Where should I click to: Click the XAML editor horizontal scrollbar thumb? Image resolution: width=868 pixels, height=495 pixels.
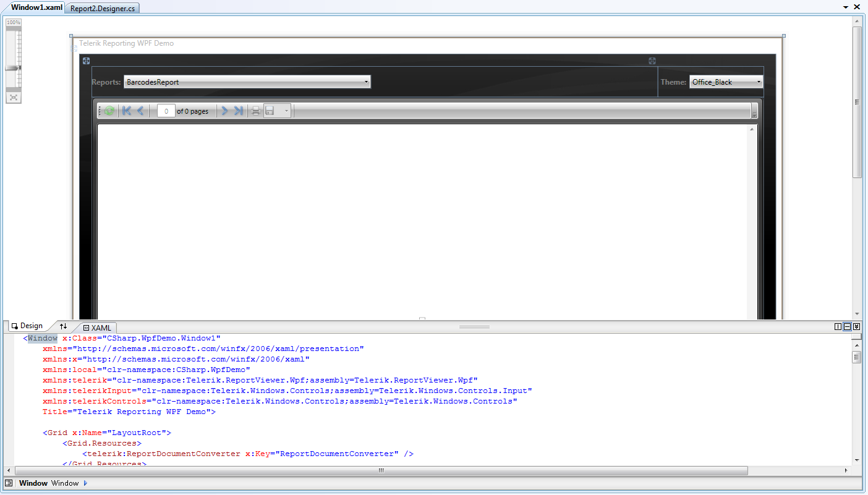click(381, 470)
